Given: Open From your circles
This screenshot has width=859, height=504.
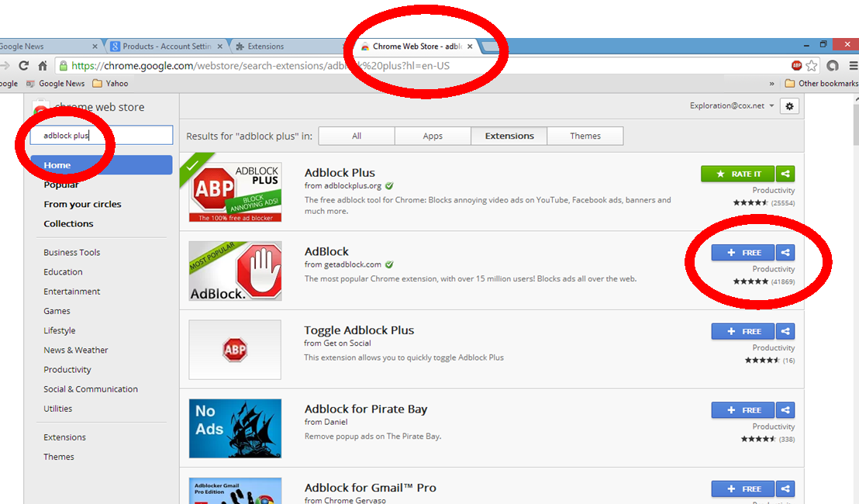Looking at the screenshot, I should tap(82, 204).
